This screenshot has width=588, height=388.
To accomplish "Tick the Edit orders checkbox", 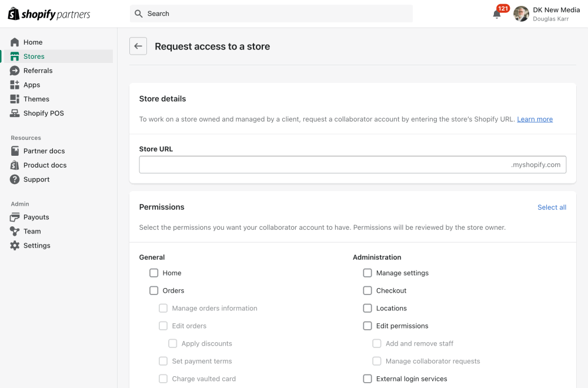I will (x=163, y=326).
